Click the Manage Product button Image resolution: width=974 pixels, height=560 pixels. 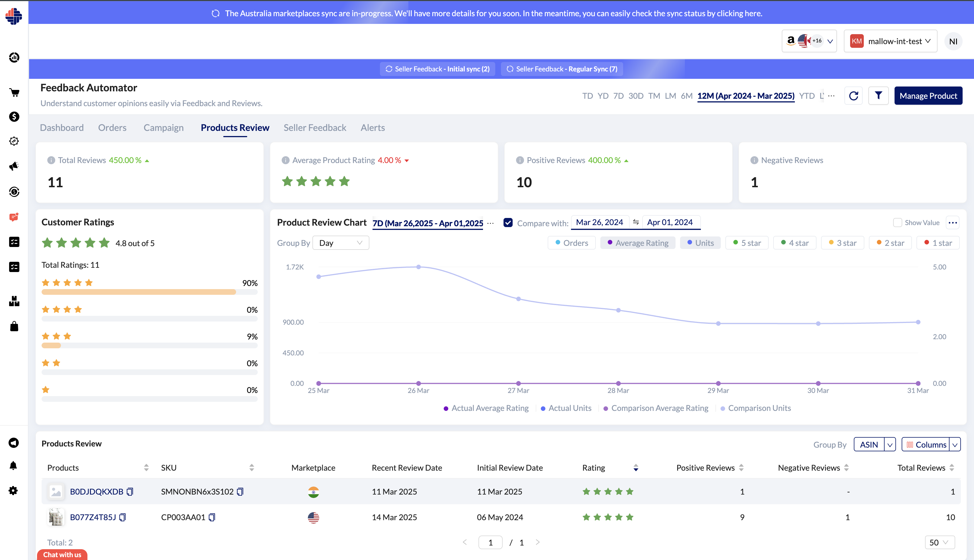click(x=928, y=96)
